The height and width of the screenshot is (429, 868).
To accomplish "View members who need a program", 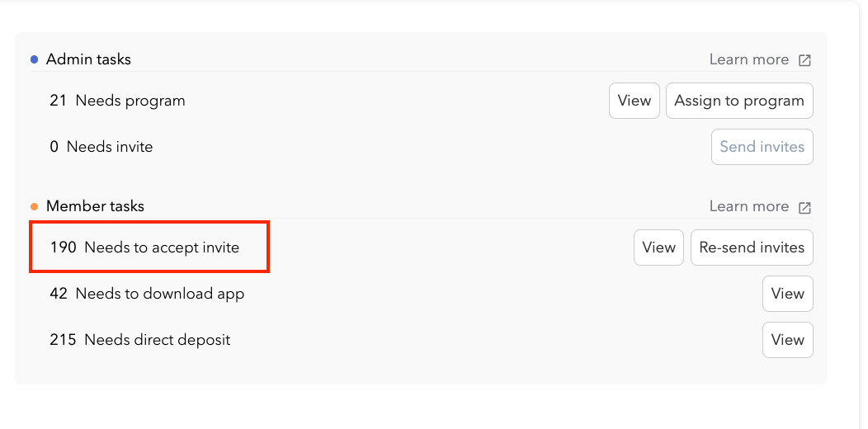I will (x=634, y=101).
